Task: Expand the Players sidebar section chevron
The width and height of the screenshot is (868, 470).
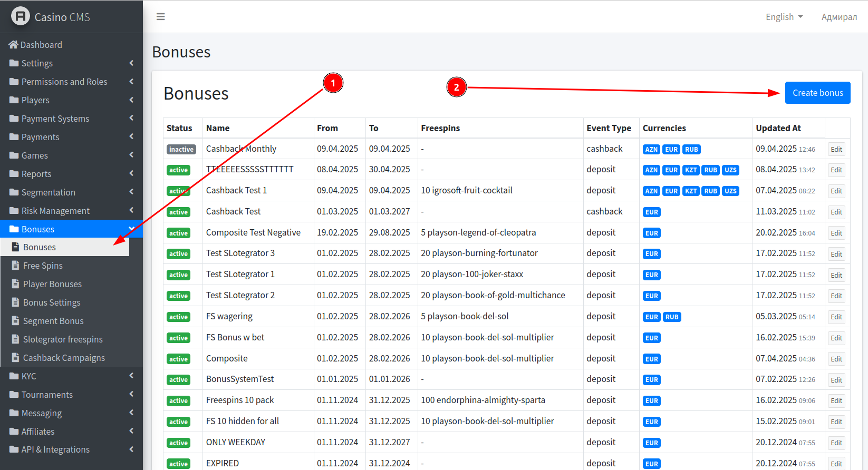Action: (x=131, y=100)
